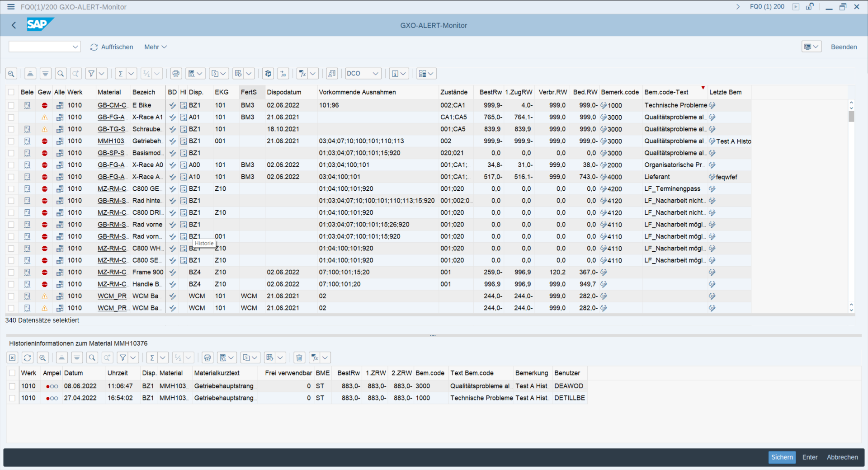Click the refresh icon in history panel toolbar
868x470 pixels.
point(28,358)
